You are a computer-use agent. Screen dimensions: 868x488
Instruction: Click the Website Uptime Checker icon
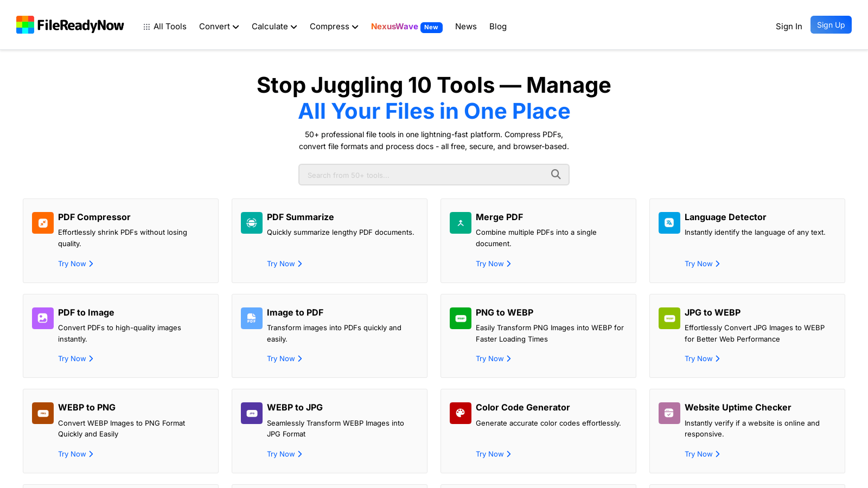pyautogui.click(x=669, y=413)
